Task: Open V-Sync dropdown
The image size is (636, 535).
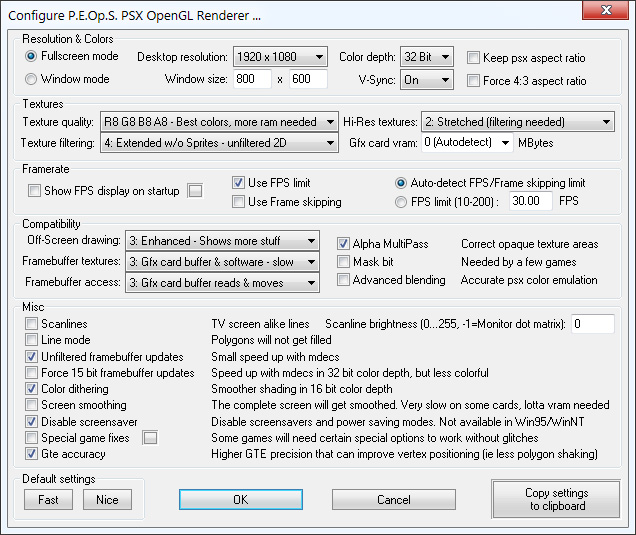Action: [x=426, y=80]
